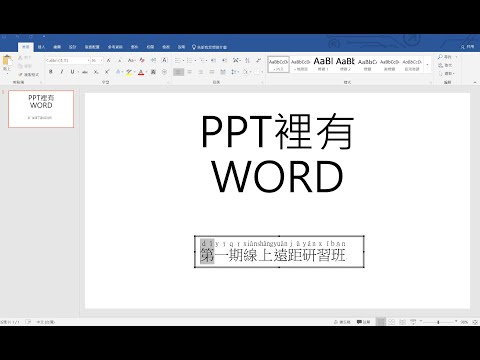480x360 pixels.
Task: Click the Share button at top right
Action: (x=468, y=47)
